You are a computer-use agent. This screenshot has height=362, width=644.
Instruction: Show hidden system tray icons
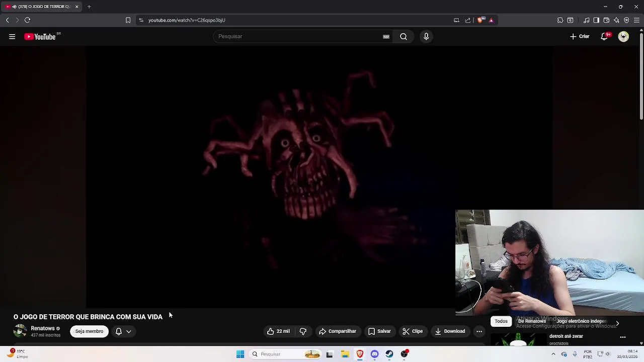point(553,354)
